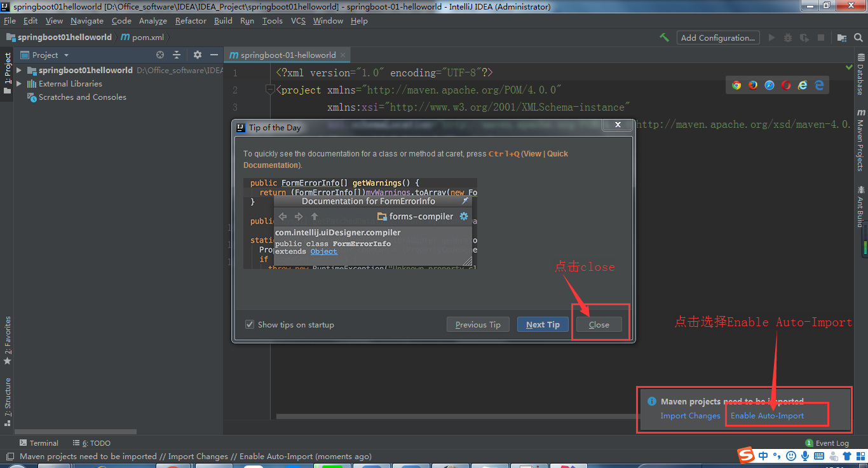Click pom.xml in the navigation breadcrumb

click(142, 38)
